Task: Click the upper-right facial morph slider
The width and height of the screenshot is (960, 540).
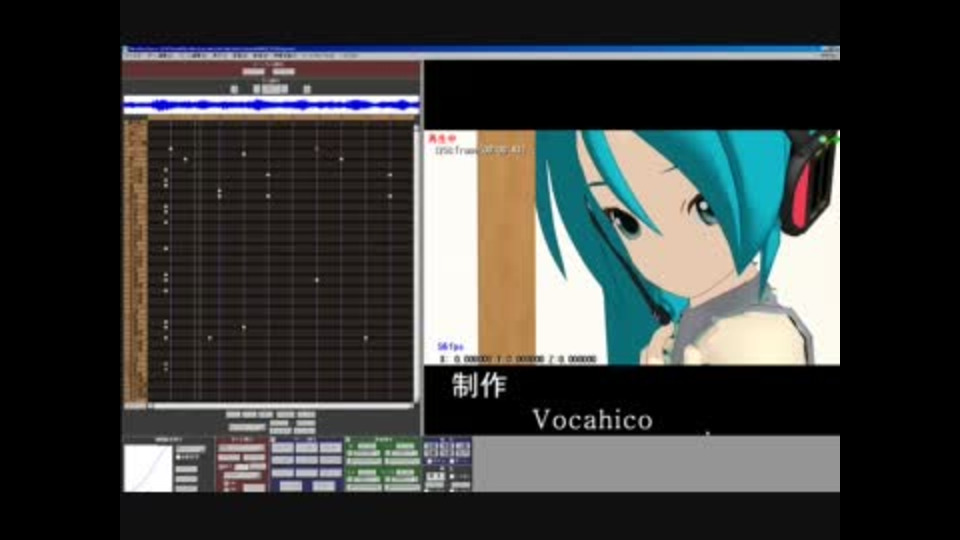Action: click(403, 460)
